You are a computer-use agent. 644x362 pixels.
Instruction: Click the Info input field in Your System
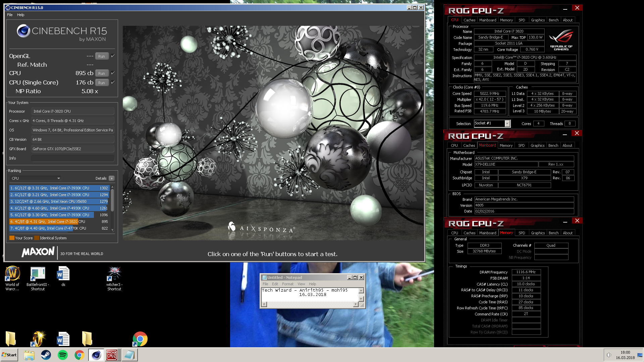[73, 158]
